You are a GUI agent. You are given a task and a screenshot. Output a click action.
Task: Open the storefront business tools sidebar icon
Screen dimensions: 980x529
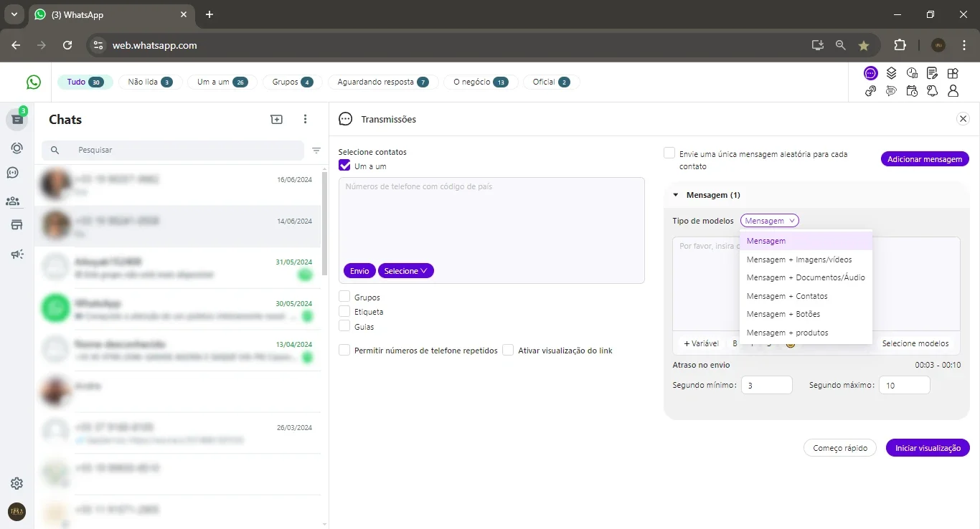click(x=17, y=225)
